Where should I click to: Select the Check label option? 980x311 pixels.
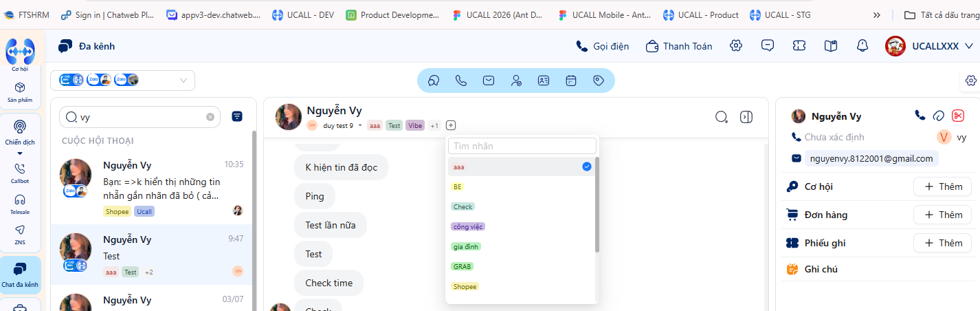pos(521,206)
